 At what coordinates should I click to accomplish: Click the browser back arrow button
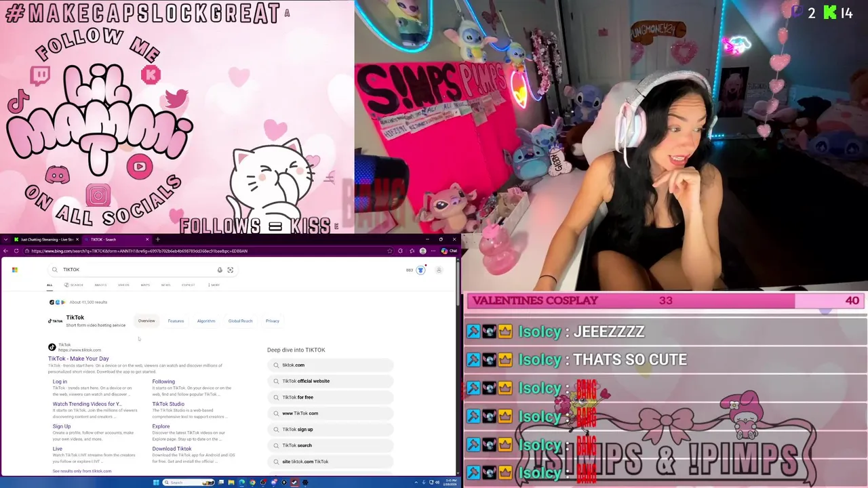pos(6,251)
